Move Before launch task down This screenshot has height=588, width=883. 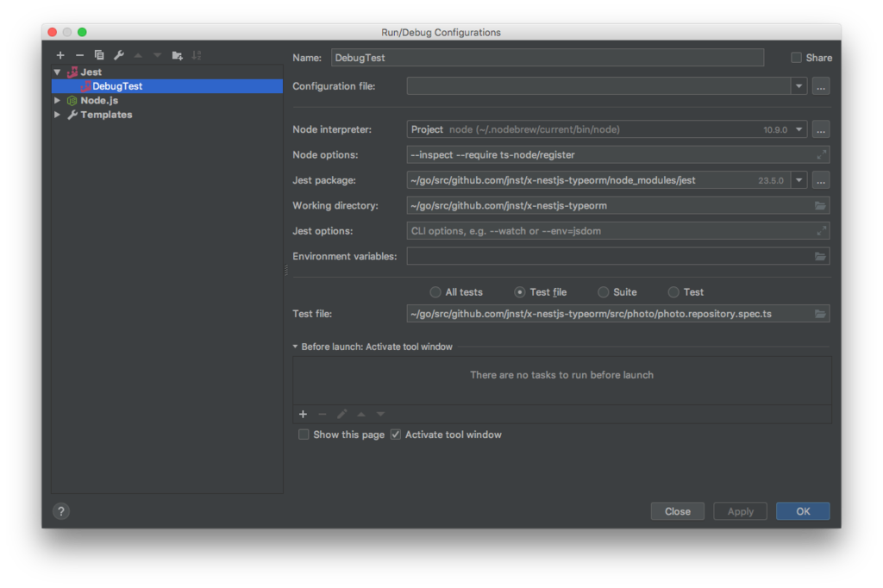(380, 414)
